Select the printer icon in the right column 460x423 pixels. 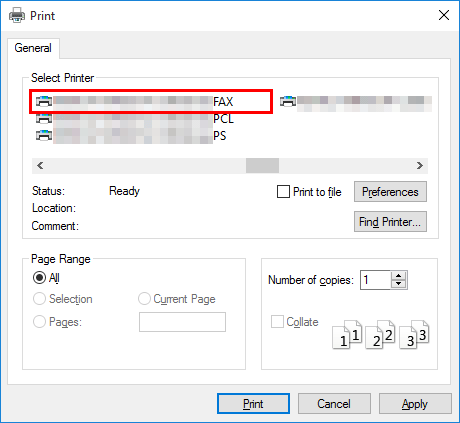point(288,101)
